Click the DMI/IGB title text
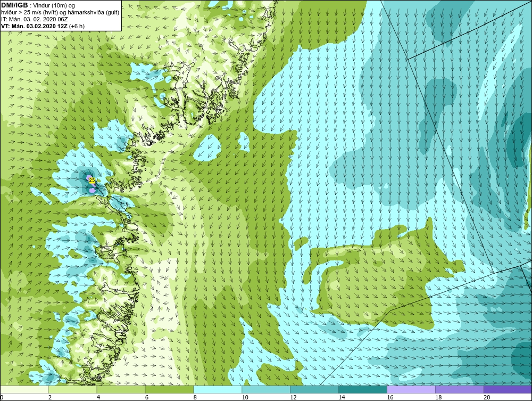 14,5
